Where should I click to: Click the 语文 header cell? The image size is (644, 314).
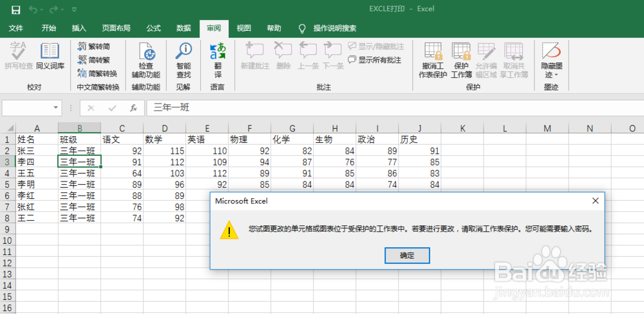[x=122, y=140]
